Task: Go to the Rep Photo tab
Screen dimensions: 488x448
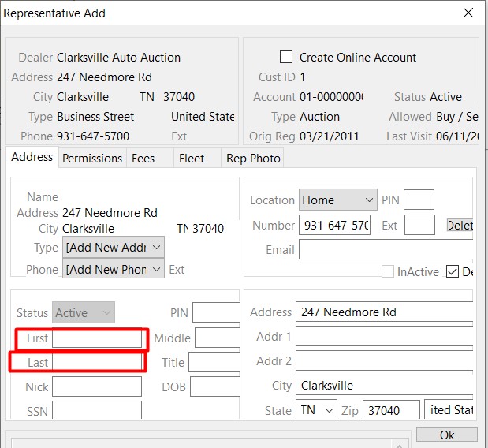Action: (x=253, y=158)
